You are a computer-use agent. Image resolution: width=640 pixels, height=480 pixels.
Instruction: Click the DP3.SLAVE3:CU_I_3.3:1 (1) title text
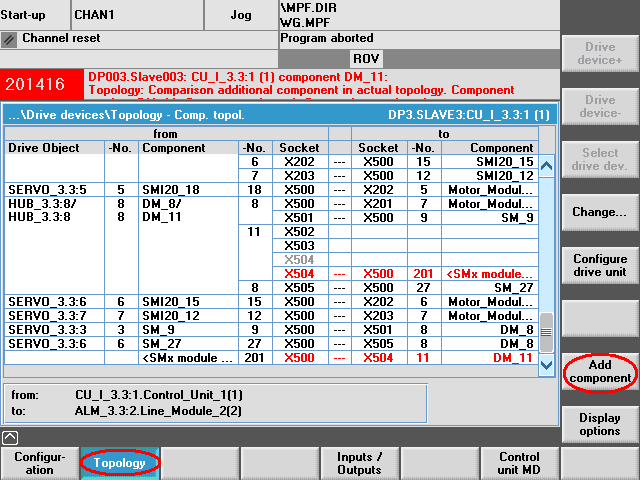[x=469, y=115]
